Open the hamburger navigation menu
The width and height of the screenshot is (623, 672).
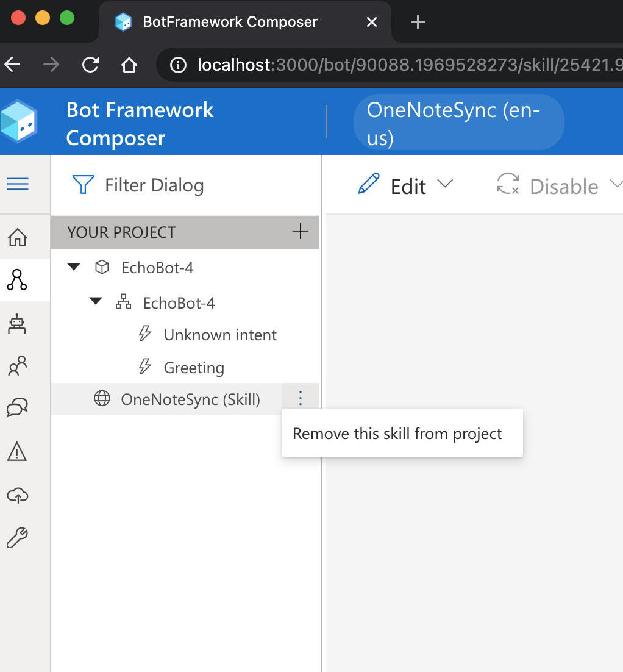tap(18, 184)
